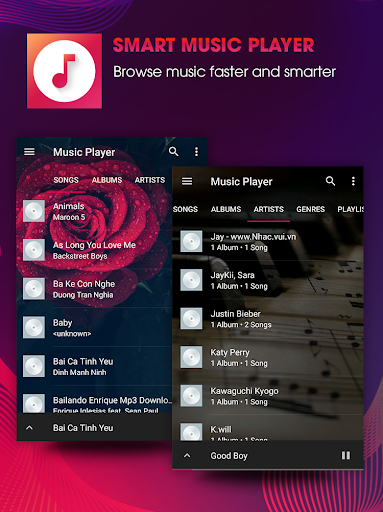This screenshot has width=383, height=512.
Task: Open hamburger menu in right Music Player
Action: click(x=187, y=181)
